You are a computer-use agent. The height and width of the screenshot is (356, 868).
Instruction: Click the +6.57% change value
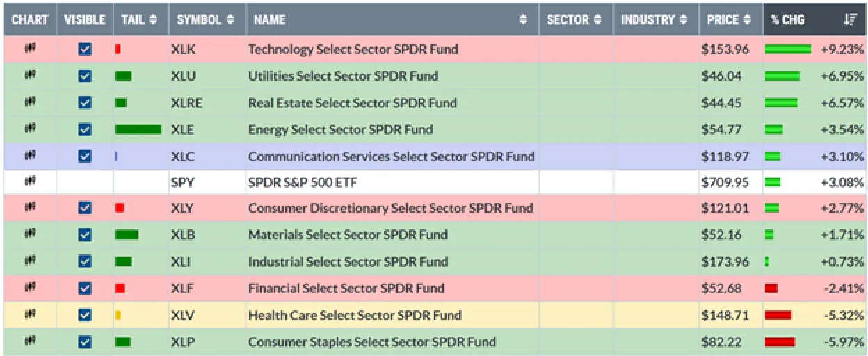842,102
